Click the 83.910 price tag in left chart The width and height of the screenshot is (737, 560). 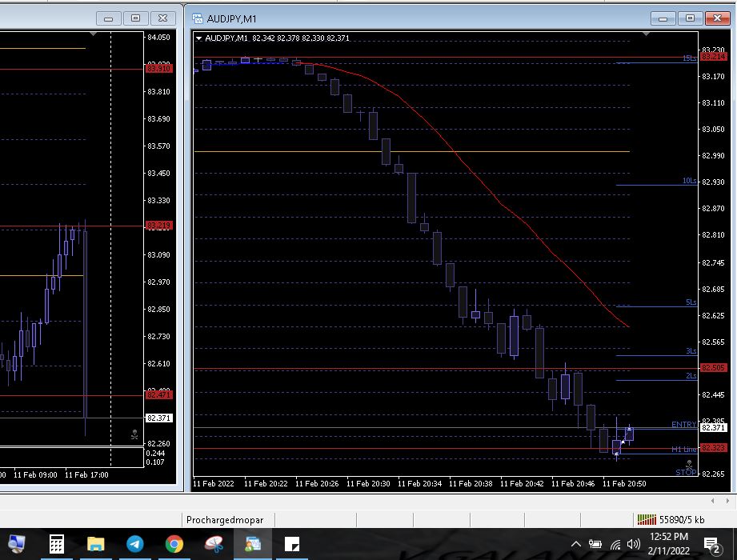(x=159, y=69)
